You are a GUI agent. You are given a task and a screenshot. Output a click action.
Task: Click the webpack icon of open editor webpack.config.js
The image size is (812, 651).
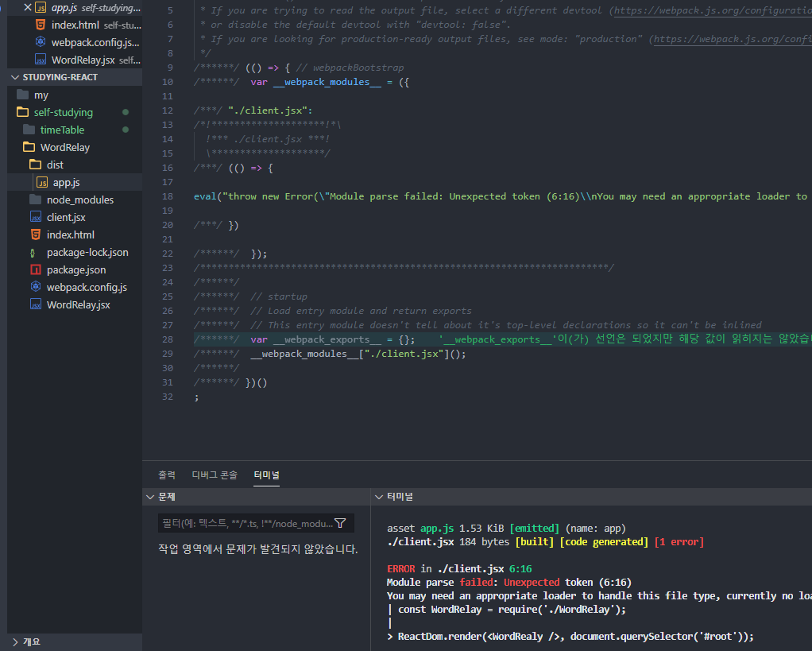click(x=41, y=42)
